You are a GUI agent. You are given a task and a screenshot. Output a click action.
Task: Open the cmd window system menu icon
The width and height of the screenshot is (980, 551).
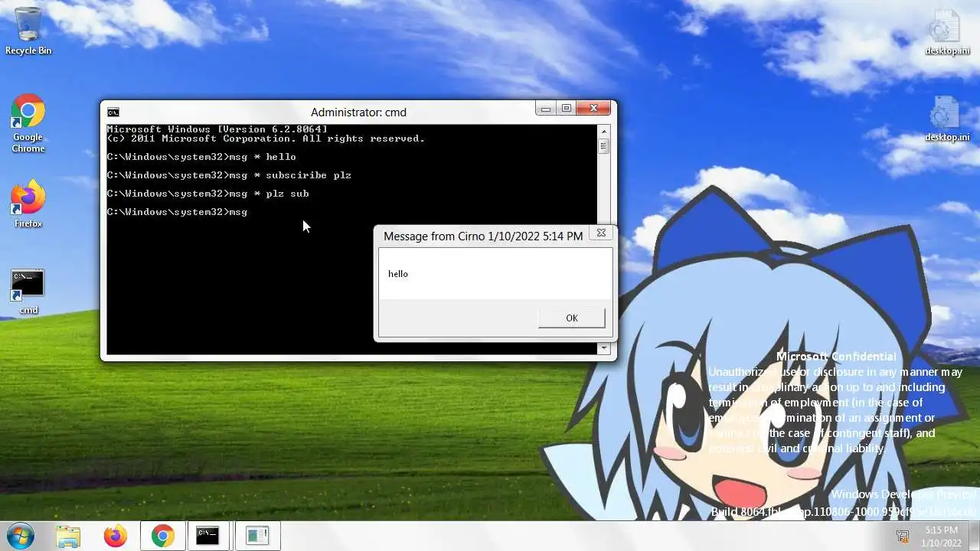tap(113, 112)
